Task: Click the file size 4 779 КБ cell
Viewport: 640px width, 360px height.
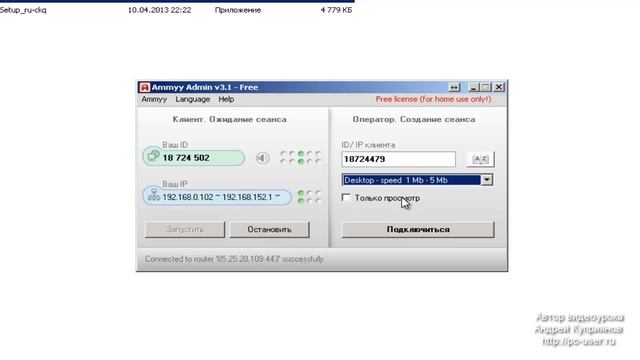Action: click(x=336, y=10)
